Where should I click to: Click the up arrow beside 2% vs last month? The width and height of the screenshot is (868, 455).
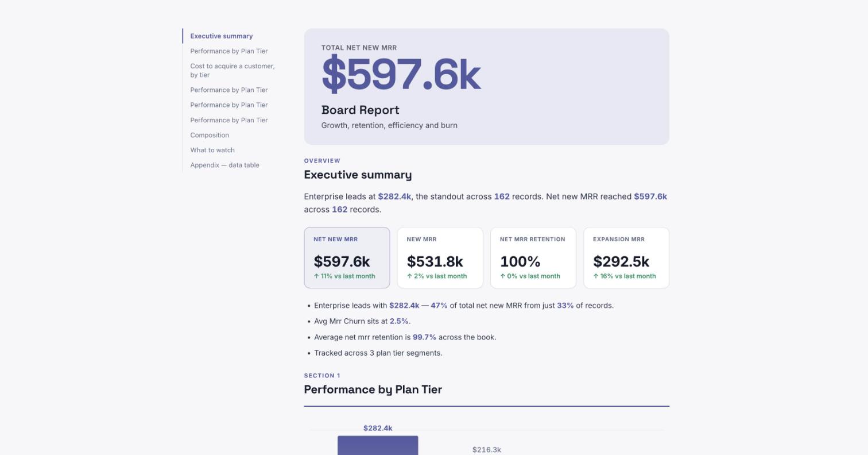click(409, 276)
